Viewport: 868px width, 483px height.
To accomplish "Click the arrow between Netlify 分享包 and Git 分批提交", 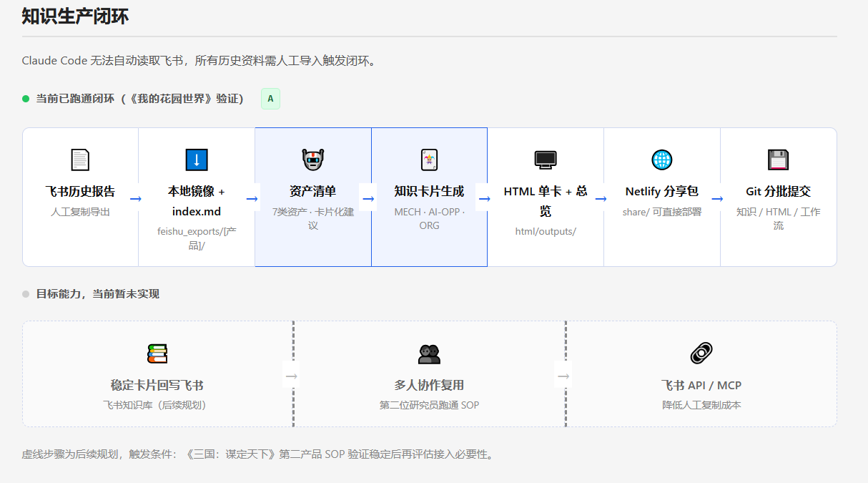I will coord(717,198).
